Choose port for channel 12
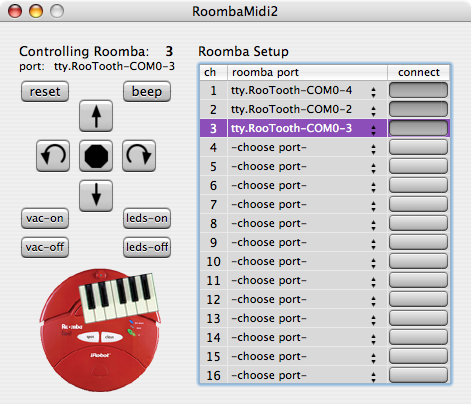 tap(307, 299)
